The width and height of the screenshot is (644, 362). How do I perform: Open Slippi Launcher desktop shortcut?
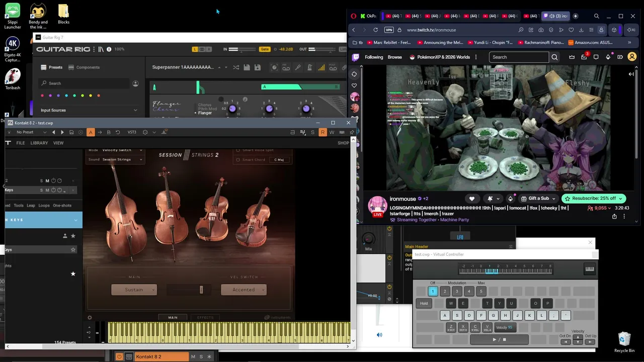[13, 16]
